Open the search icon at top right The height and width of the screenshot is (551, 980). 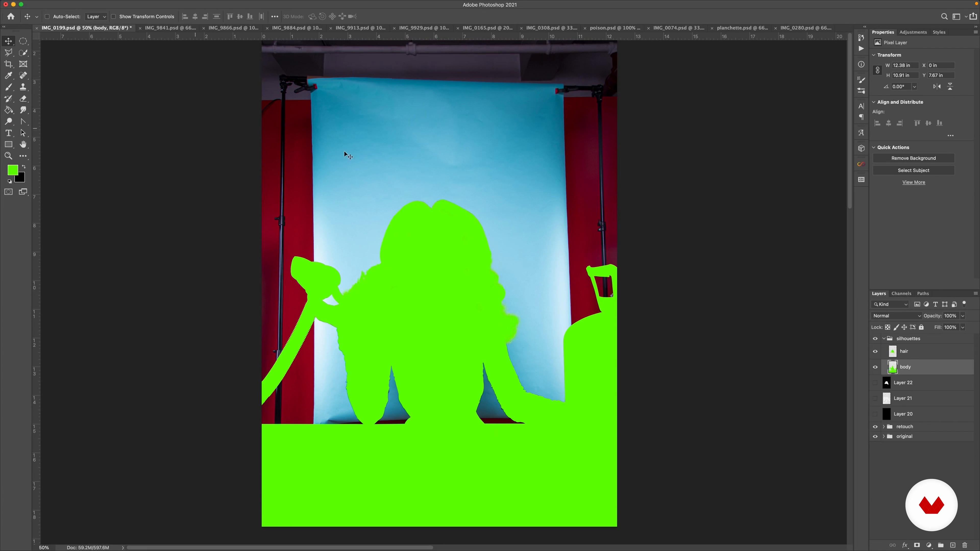tap(944, 16)
